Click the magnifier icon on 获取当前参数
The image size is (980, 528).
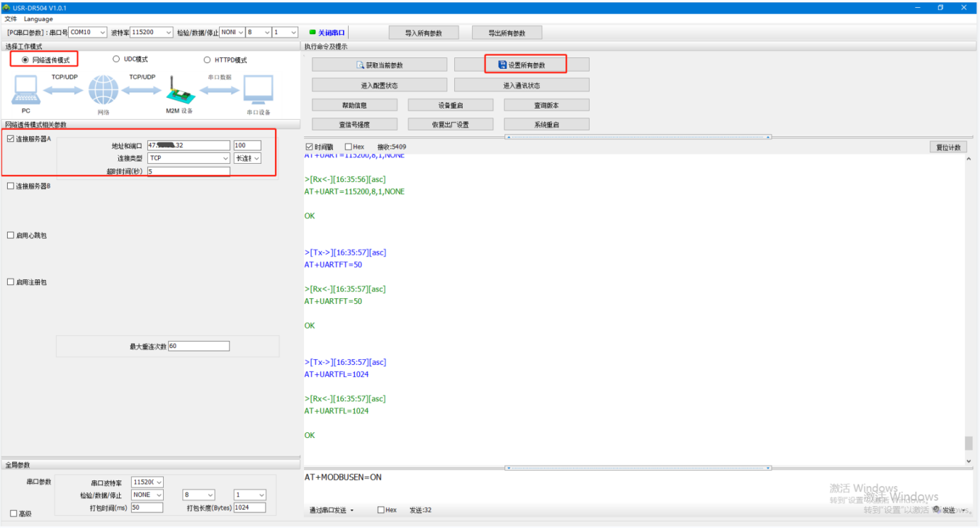(x=360, y=65)
